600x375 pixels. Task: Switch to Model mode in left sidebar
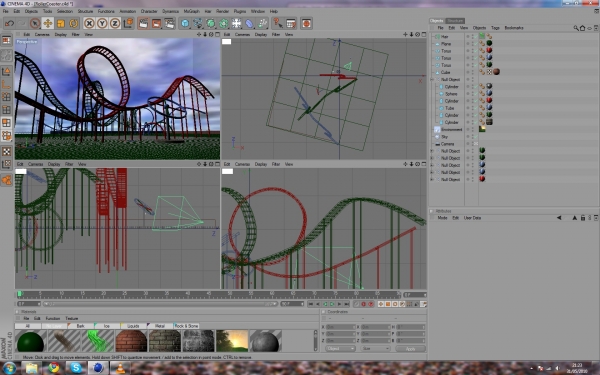coord(7,71)
